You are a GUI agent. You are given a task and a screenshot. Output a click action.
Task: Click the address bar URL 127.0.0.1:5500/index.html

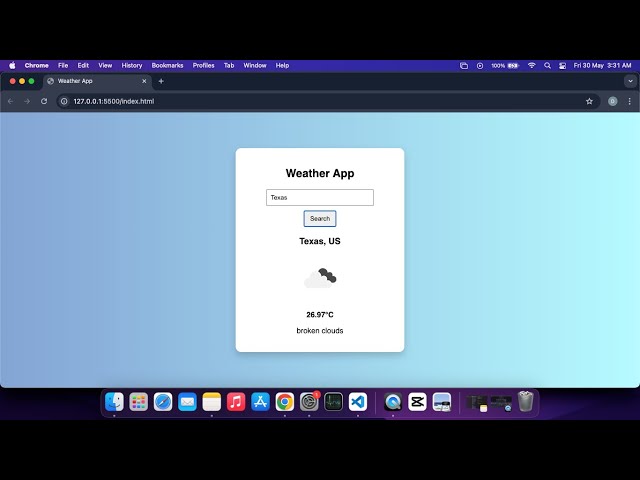[114, 101]
